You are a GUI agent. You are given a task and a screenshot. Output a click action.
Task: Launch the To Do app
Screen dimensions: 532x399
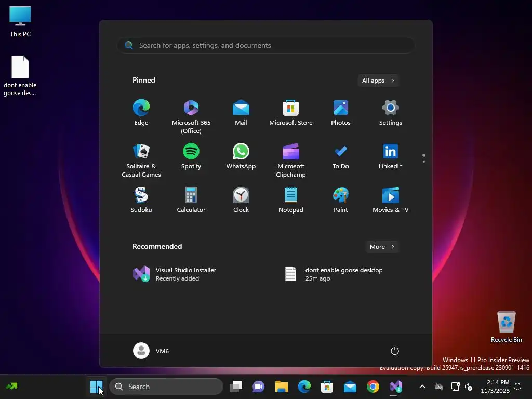(341, 156)
